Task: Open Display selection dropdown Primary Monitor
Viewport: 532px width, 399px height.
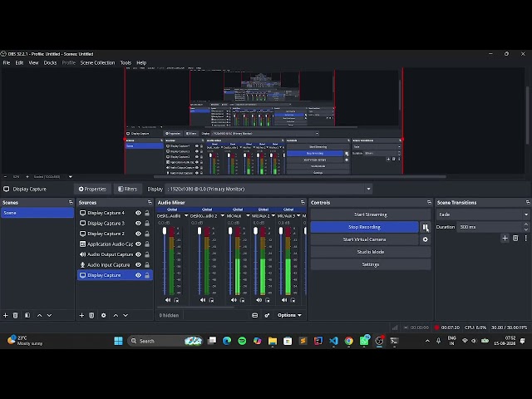Action: [268, 189]
